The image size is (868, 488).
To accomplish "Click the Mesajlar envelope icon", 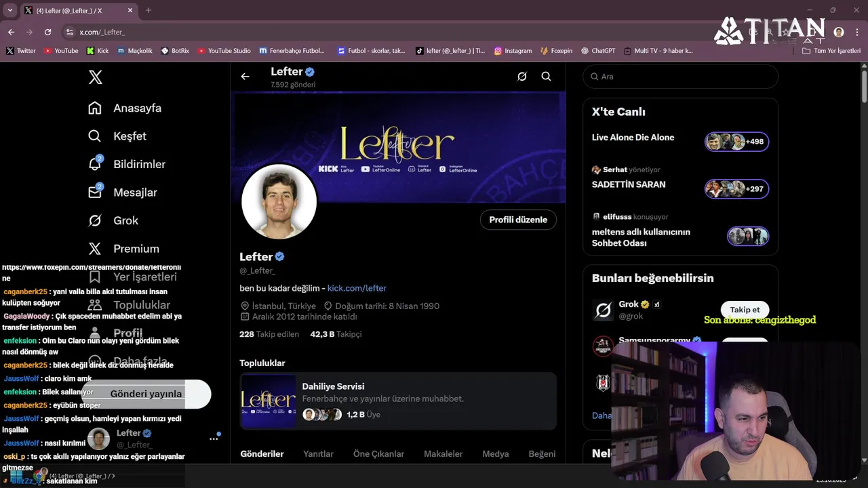I will pos(95,192).
